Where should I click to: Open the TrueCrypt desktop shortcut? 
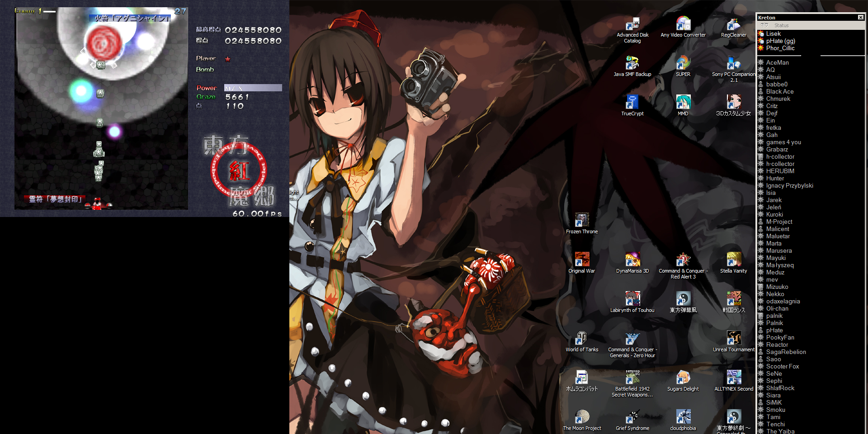click(x=632, y=103)
